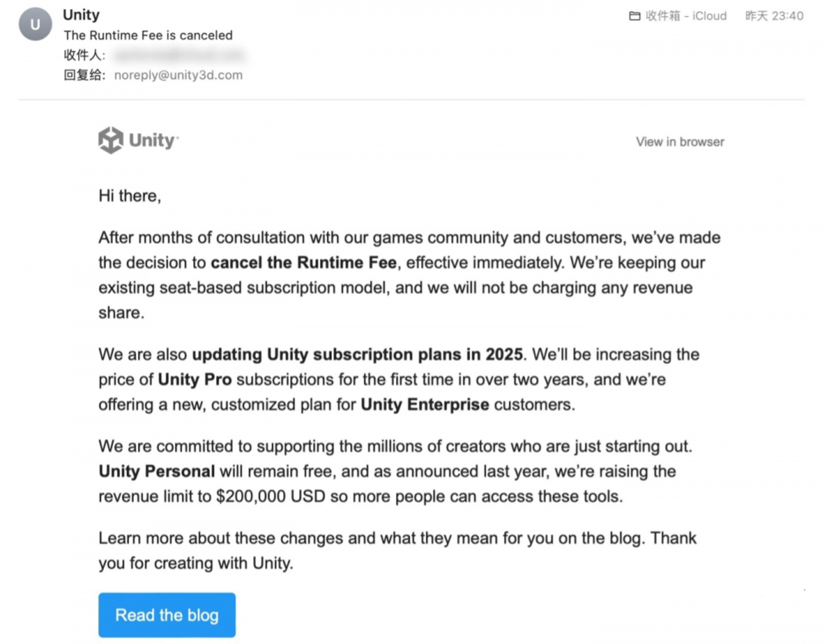Click the "收件人:" recipient label
Viewport: 829px width, 644px height.
(85, 55)
